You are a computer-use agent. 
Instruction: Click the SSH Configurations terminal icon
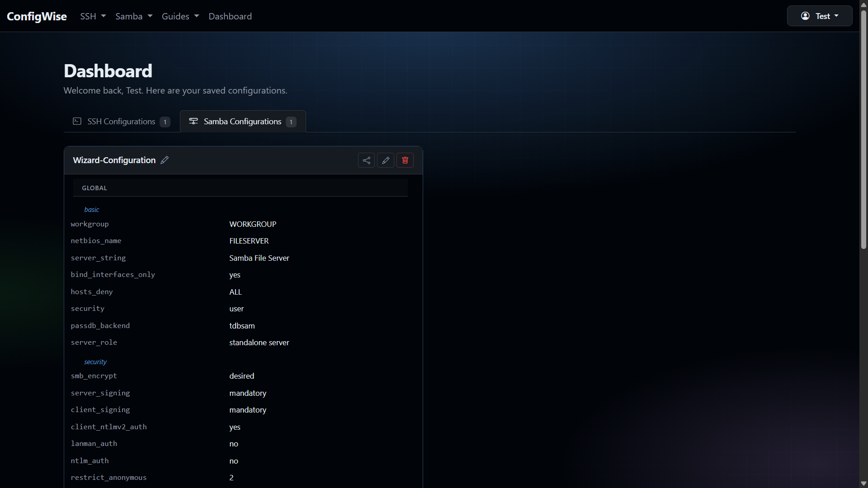77,121
